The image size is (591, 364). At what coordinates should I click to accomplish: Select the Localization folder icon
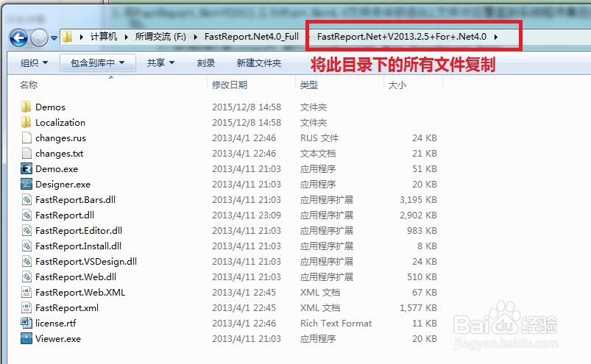(x=26, y=122)
